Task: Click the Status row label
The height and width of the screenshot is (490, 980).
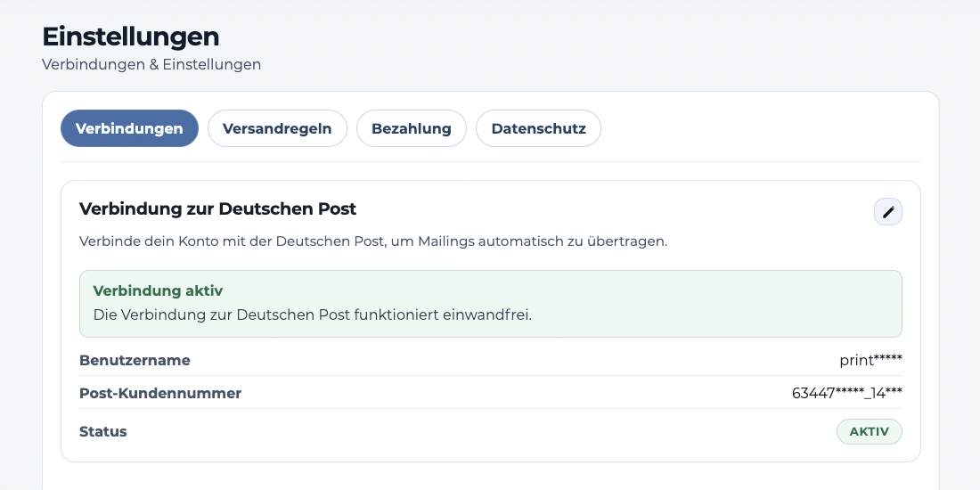Action: click(103, 431)
